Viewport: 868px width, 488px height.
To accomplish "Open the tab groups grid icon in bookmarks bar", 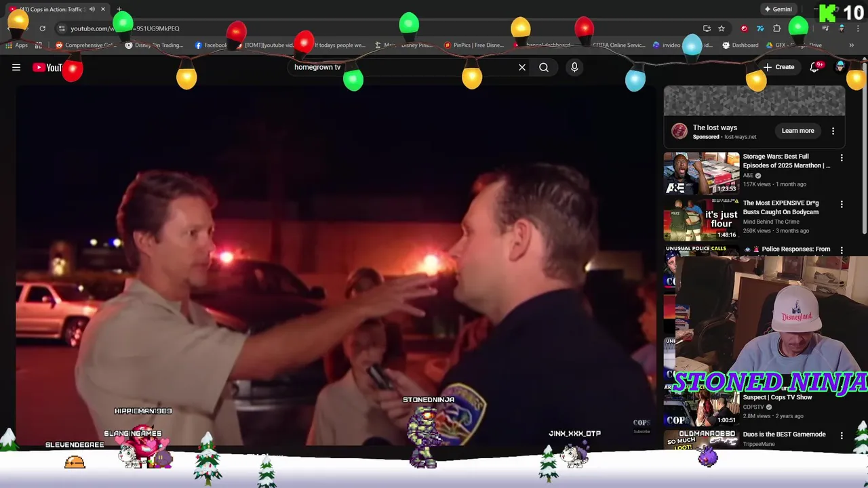I will click(x=39, y=45).
